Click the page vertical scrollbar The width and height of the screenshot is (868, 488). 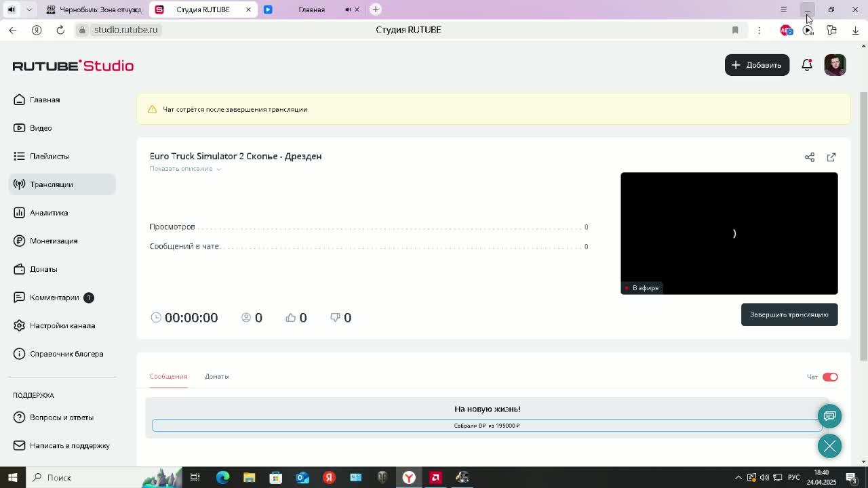(x=863, y=226)
